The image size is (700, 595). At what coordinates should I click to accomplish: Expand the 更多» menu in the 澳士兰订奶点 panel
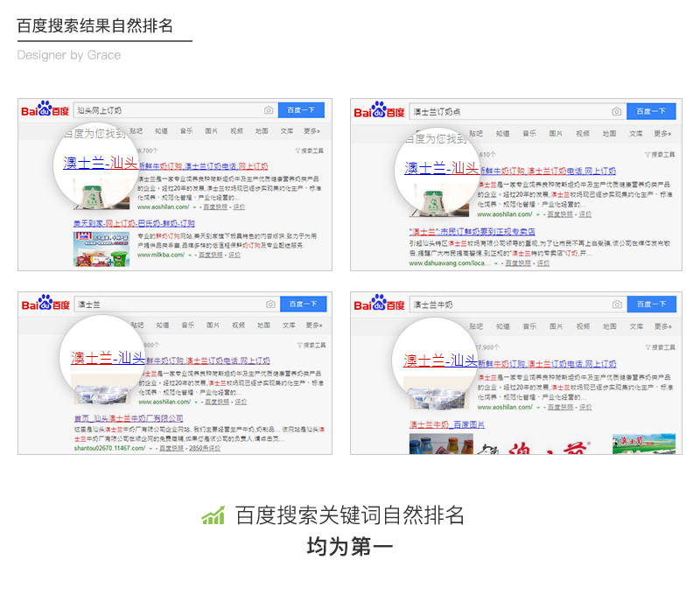pos(662,134)
